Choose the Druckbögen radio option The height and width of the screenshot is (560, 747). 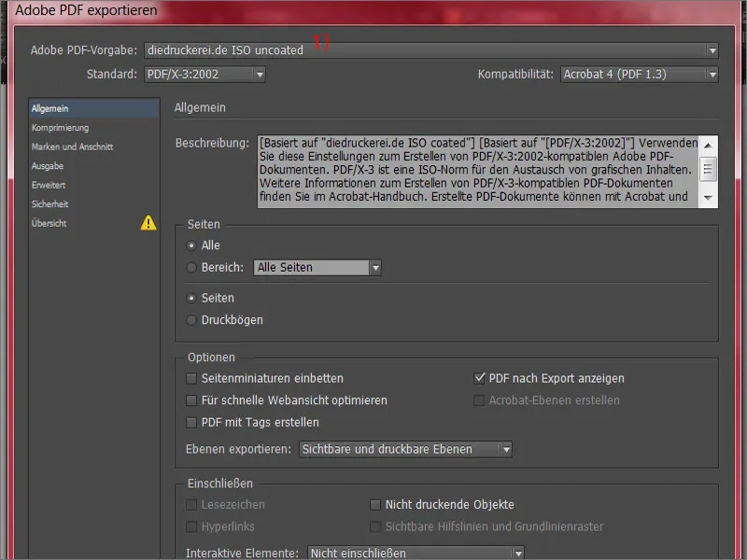(191, 320)
